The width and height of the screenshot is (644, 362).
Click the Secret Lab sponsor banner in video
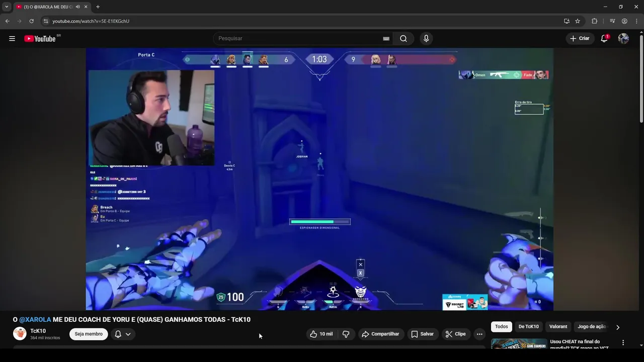[x=465, y=302]
